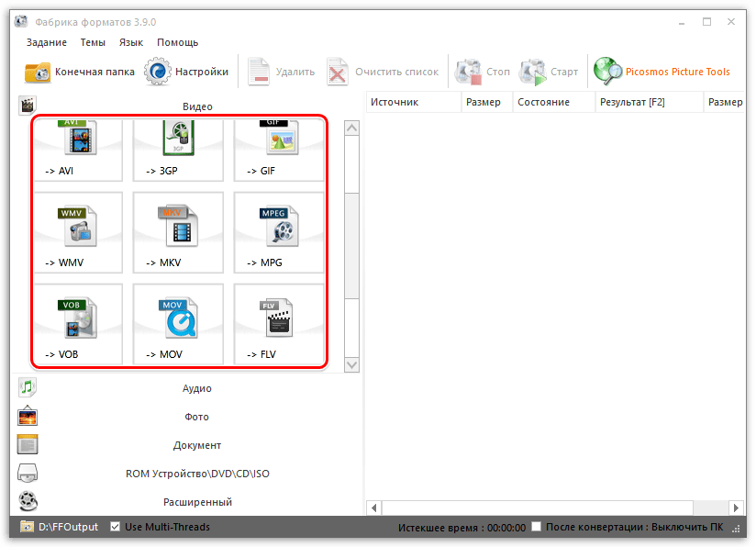Click the Настройки gear icon
Viewport: 756px width, 547px height.
[x=157, y=72]
